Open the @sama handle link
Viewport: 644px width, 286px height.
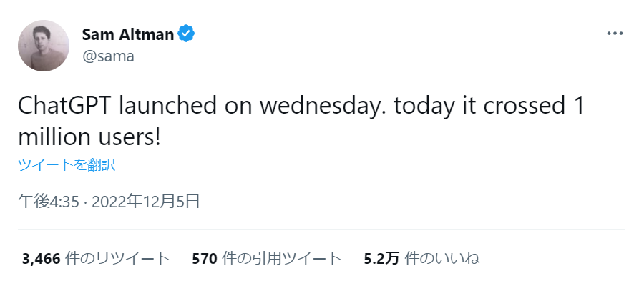click(x=109, y=56)
